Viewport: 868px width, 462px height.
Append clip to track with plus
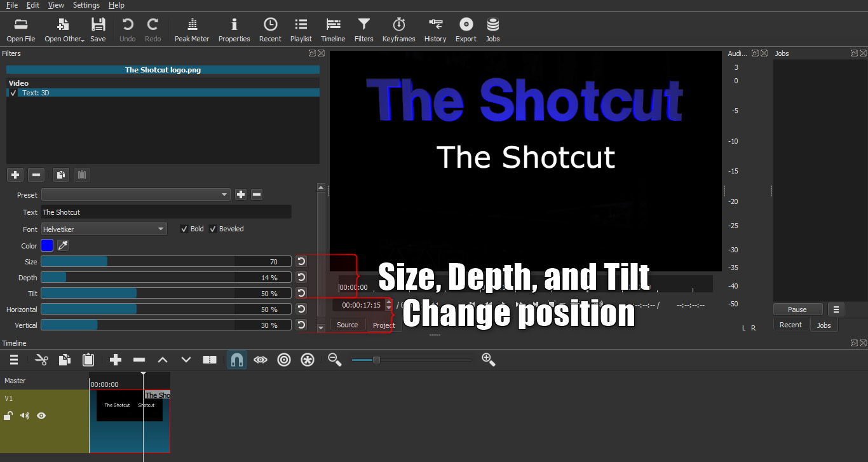(116, 360)
